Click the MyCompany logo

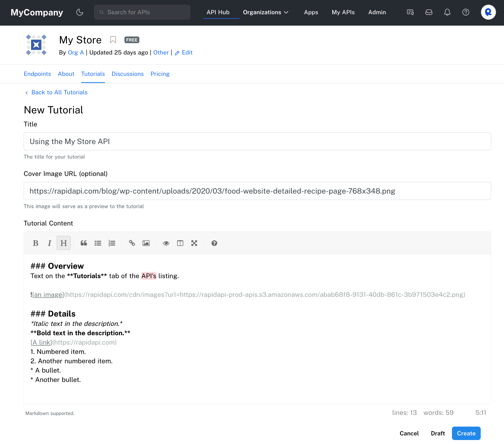point(37,12)
